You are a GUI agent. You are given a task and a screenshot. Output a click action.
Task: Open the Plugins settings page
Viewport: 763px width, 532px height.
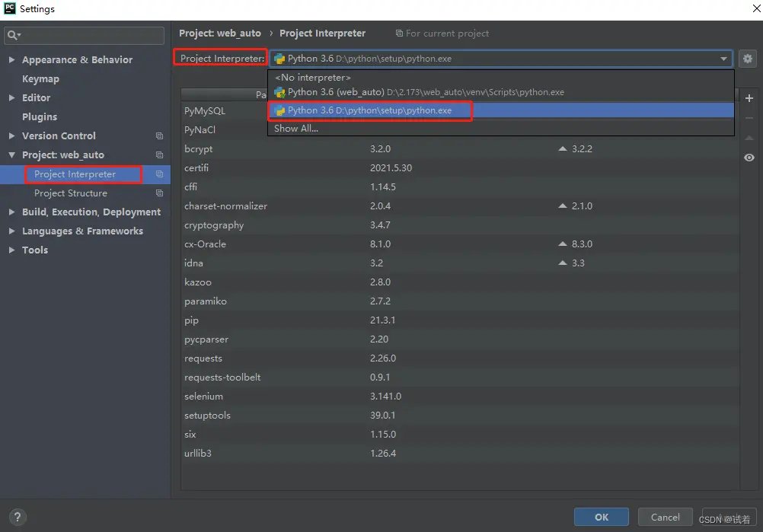tap(41, 116)
